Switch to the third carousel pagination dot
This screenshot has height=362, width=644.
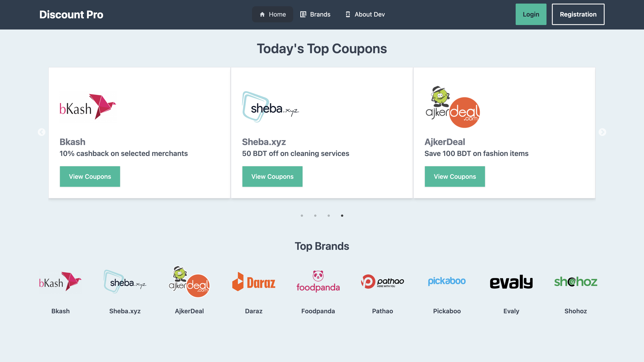click(328, 216)
